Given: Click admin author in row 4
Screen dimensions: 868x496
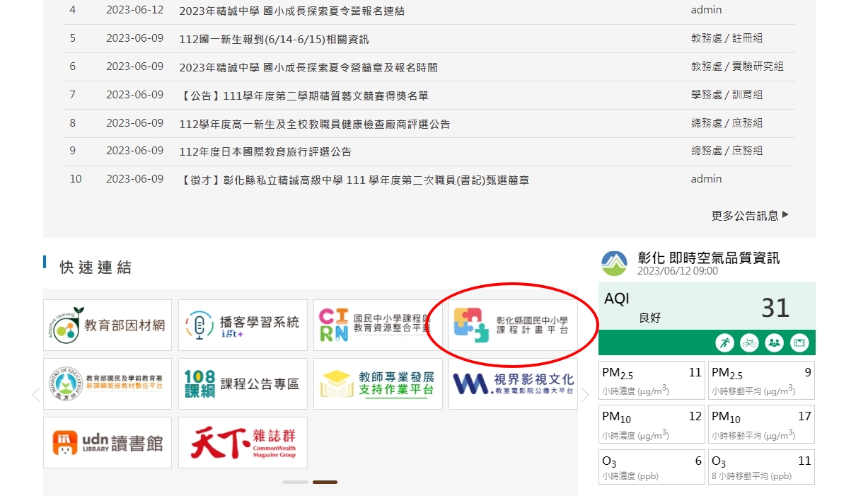Looking at the screenshot, I should [707, 10].
